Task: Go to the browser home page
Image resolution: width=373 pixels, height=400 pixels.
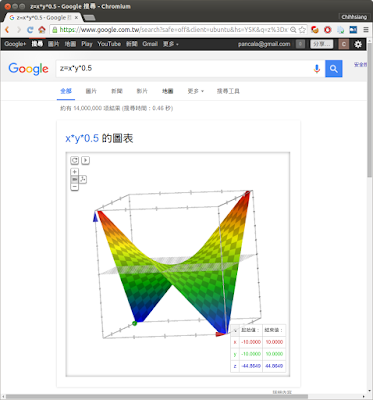Action: (x=42, y=30)
